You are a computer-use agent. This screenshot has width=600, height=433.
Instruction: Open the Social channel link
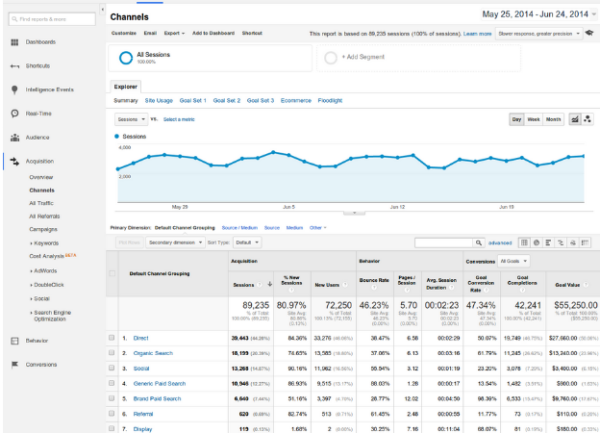pyautogui.click(x=143, y=368)
